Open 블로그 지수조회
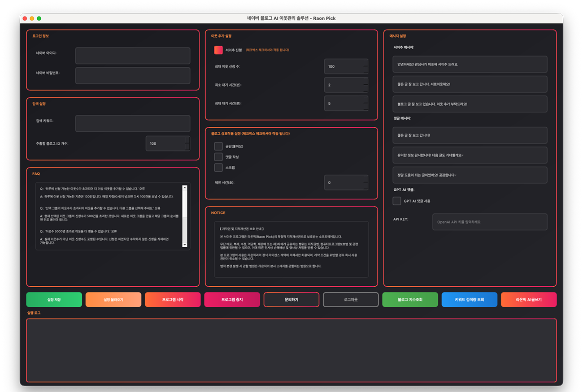 pos(410,299)
